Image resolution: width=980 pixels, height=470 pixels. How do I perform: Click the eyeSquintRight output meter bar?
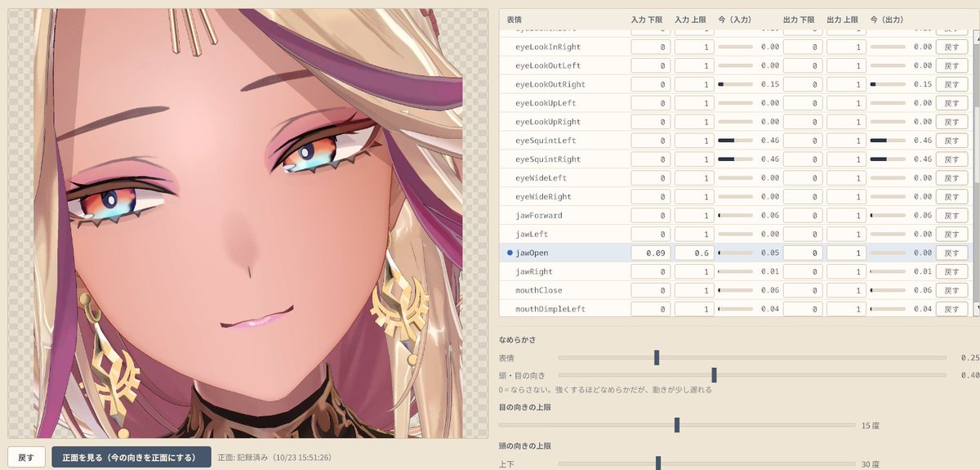click(x=888, y=159)
